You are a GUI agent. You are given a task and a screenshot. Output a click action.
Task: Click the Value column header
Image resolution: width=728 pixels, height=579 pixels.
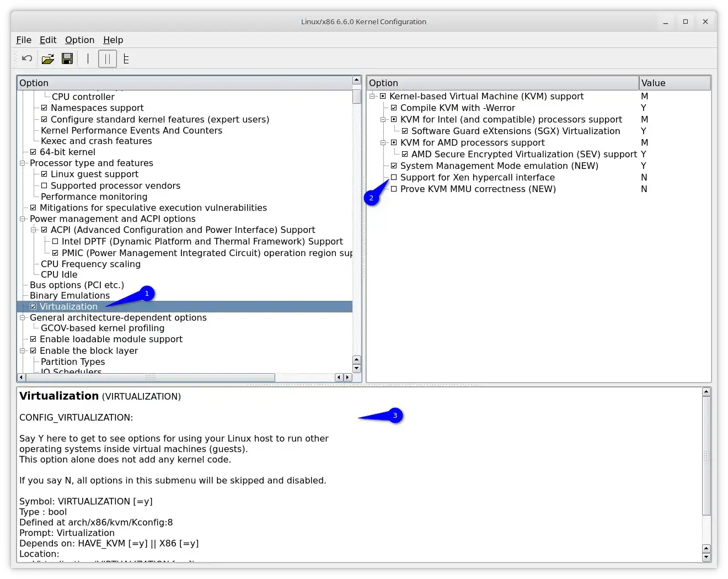[674, 83]
